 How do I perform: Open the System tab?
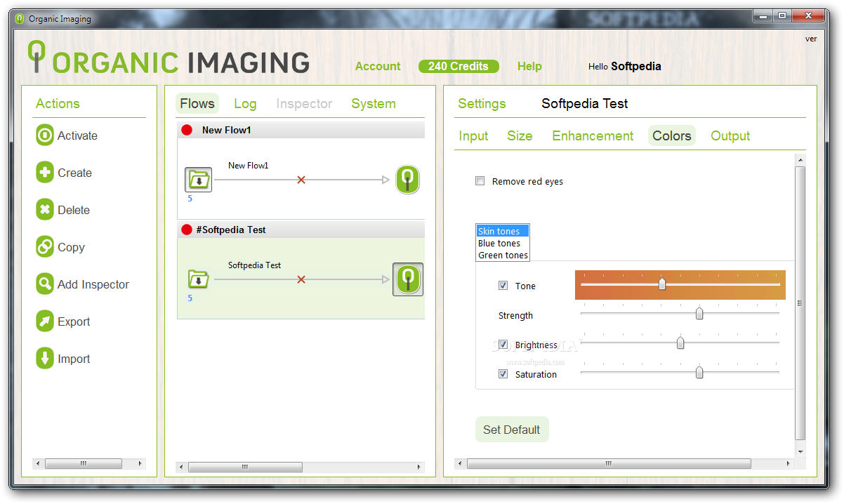[x=374, y=104]
